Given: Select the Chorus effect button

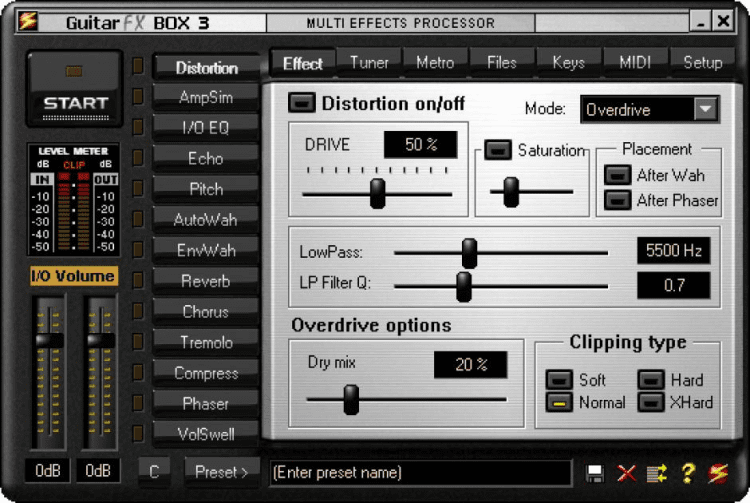Looking at the screenshot, I should point(207,312).
